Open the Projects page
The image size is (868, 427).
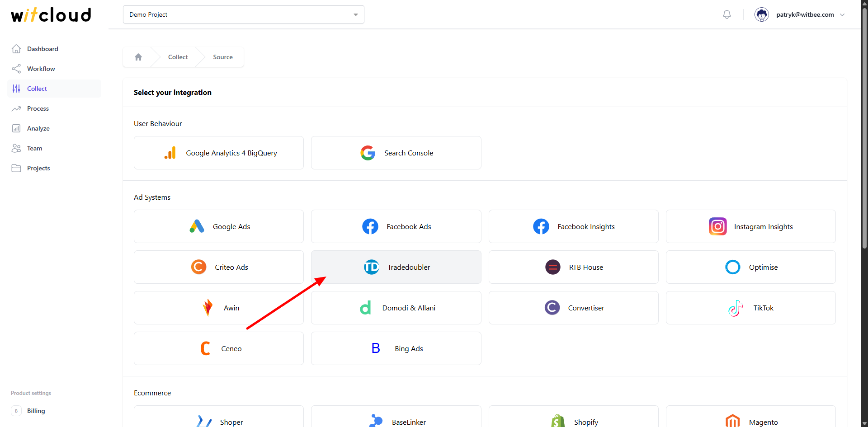click(x=54, y=168)
